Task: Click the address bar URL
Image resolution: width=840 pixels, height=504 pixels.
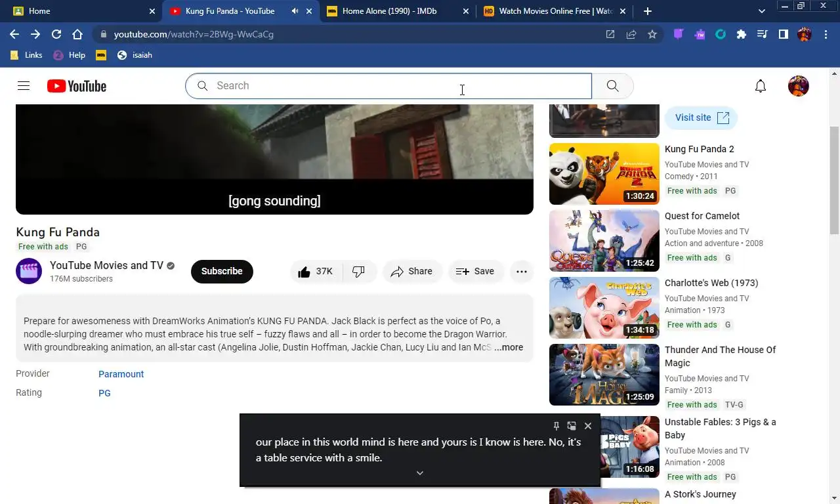Action: click(x=194, y=34)
